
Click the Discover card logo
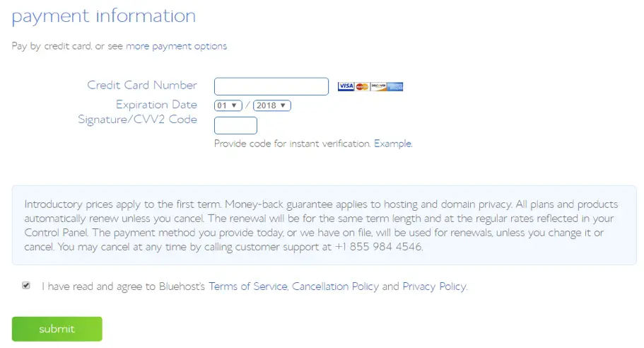(x=378, y=86)
